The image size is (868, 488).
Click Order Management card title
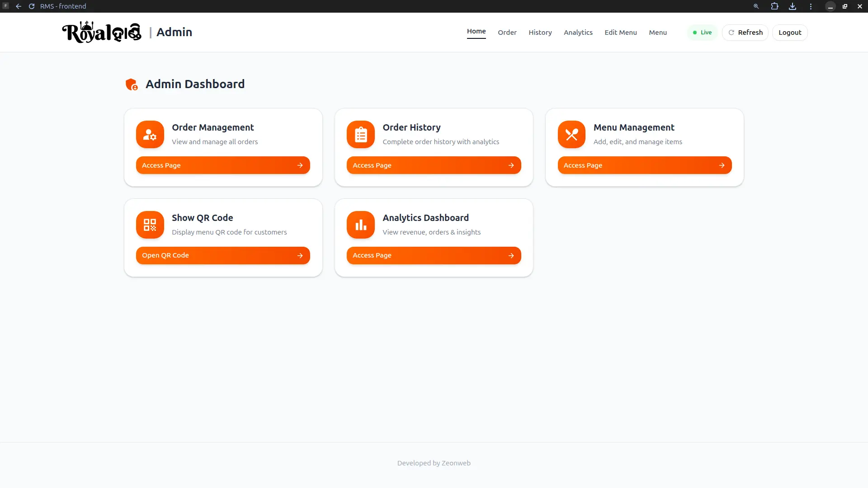[x=212, y=127]
